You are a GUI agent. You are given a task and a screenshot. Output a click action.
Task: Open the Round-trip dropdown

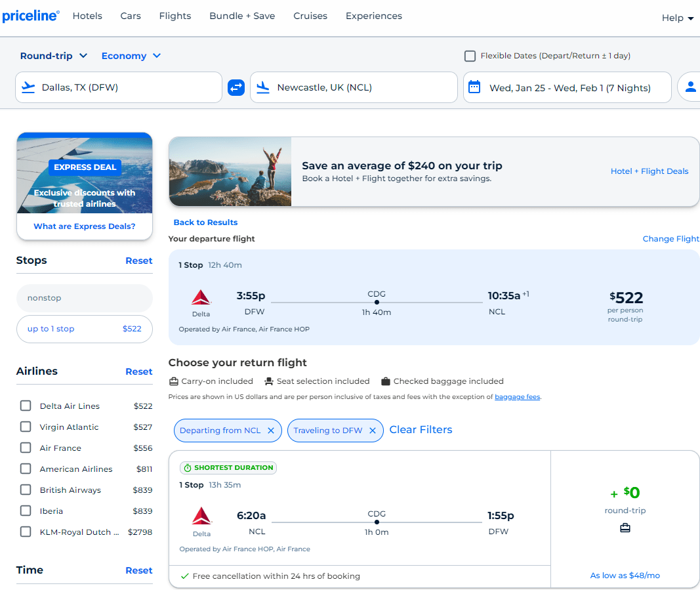click(x=52, y=56)
